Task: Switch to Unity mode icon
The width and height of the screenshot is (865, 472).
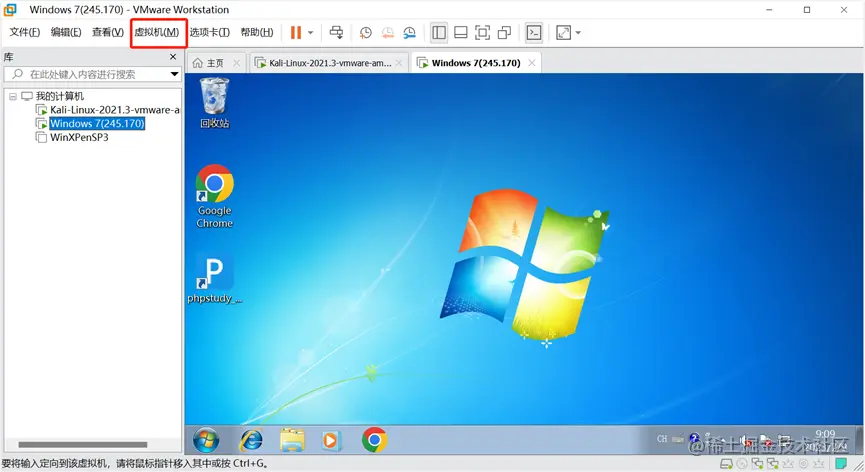Action: 504,33
